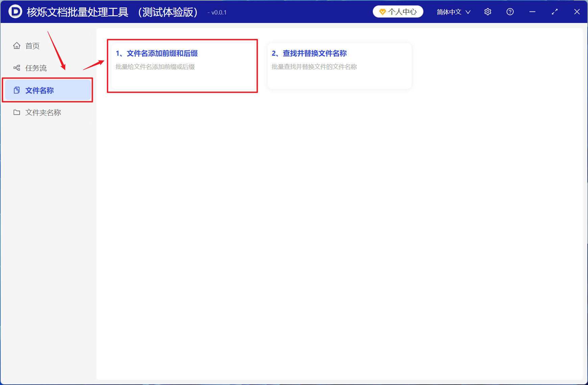Open 任务流 in sidebar
The width and height of the screenshot is (588, 385).
click(47, 68)
